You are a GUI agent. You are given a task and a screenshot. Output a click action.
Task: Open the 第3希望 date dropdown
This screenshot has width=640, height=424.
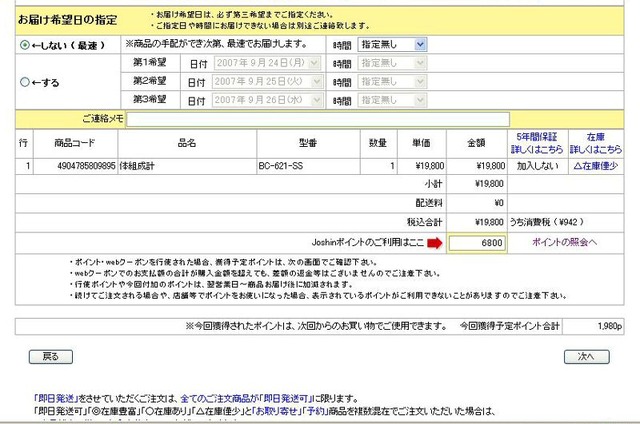pyautogui.click(x=268, y=100)
